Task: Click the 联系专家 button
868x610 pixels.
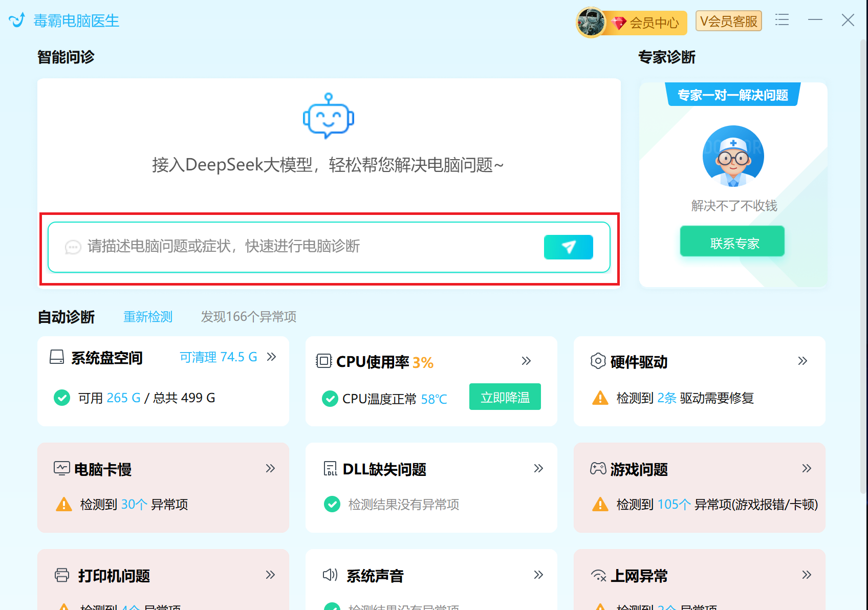Action: (732, 241)
